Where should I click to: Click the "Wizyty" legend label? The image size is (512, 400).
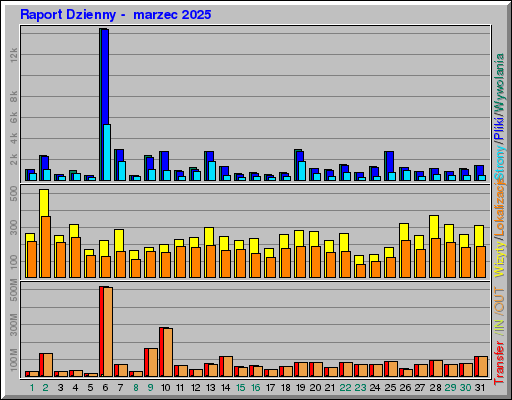[499, 259]
